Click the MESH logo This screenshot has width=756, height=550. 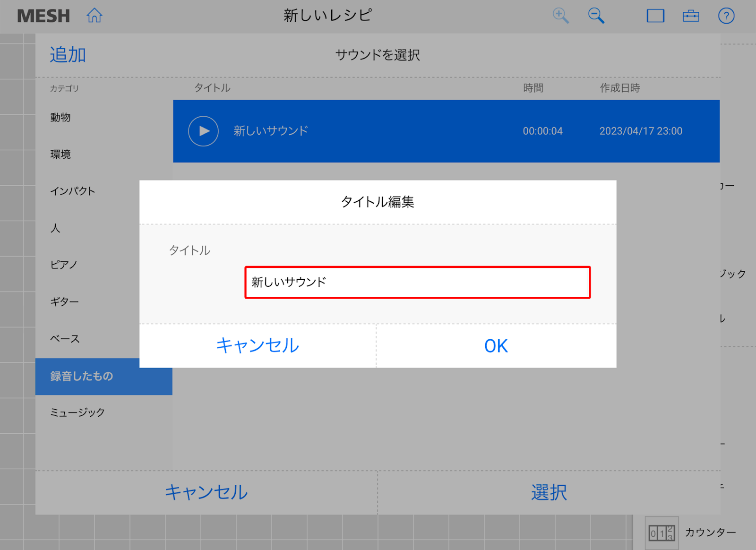point(43,16)
